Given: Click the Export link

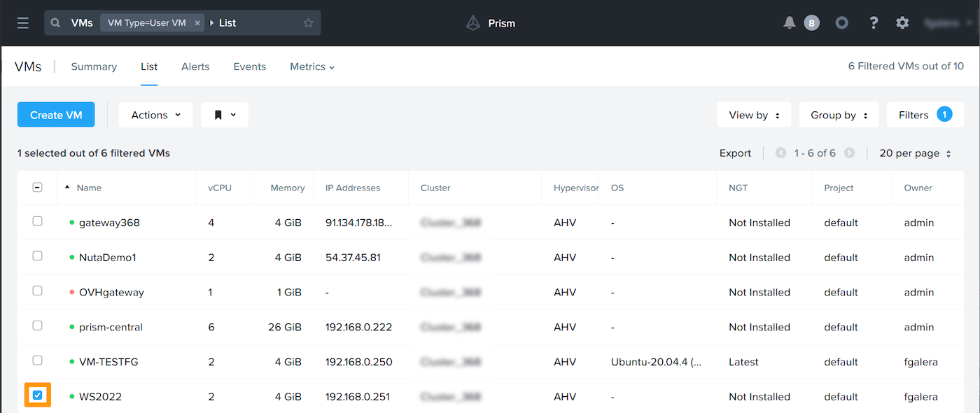Looking at the screenshot, I should click(735, 153).
